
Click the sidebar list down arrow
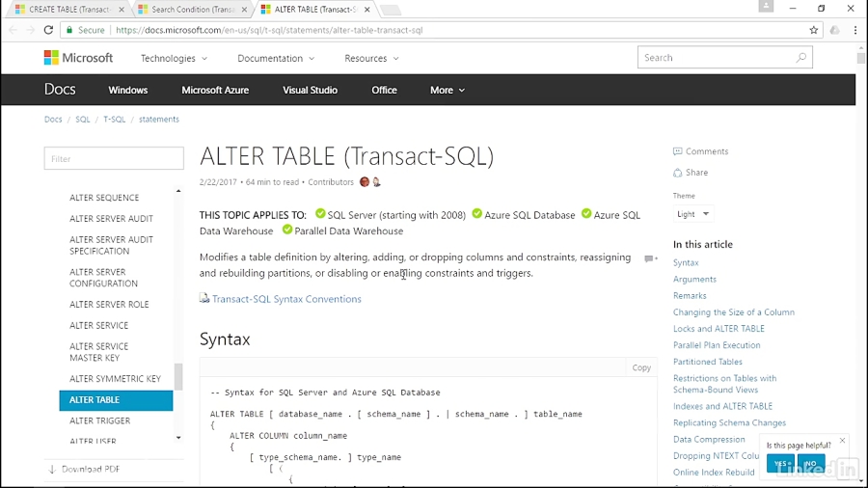[178, 438]
